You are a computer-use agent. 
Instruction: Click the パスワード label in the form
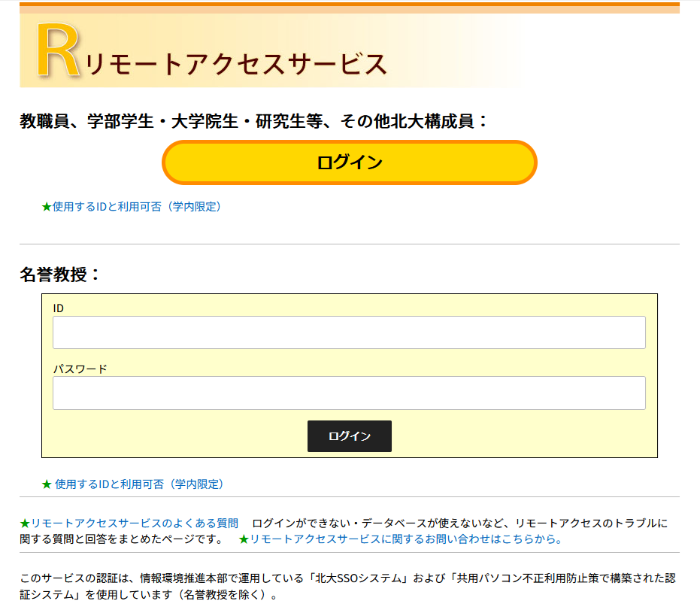click(80, 369)
